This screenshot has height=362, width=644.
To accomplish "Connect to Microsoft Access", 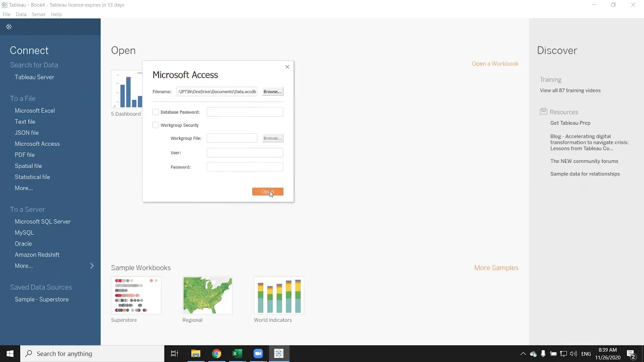I will coord(37,144).
